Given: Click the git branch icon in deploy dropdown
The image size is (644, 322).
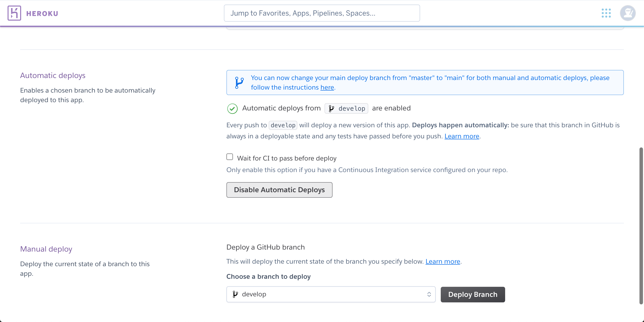Looking at the screenshot, I should [x=236, y=294].
